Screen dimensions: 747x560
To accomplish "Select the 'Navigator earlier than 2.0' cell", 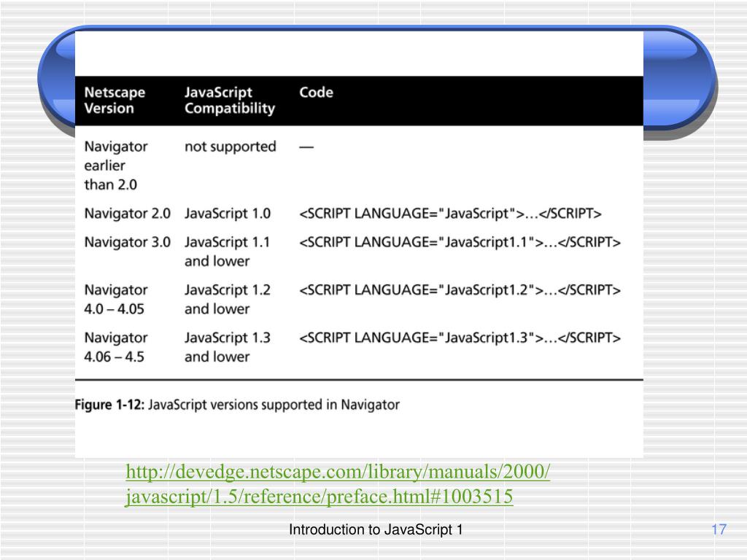I will pyautogui.click(x=116, y=166).
